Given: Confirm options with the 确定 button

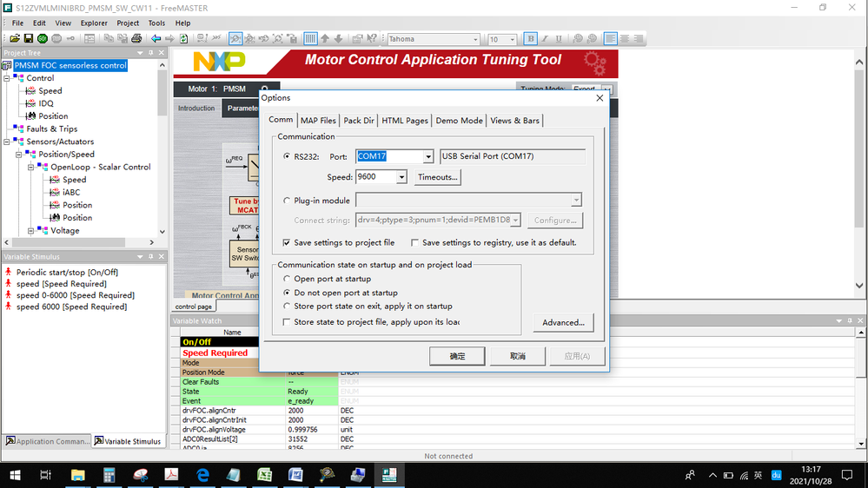Looking at the screenshot, I should tap(457, 356).
